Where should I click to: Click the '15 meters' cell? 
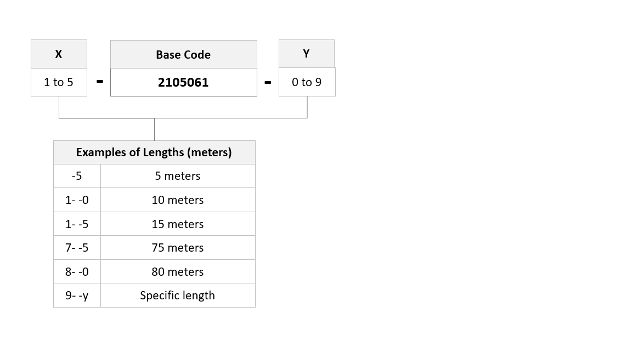click(178, 224)
